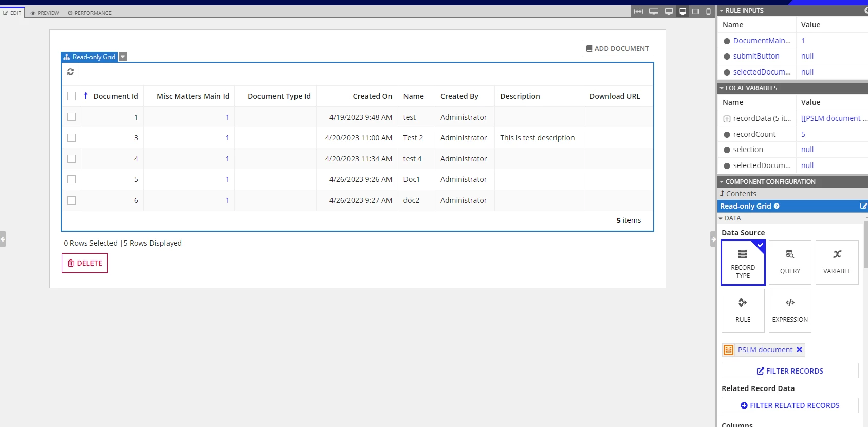Viewport: 868px width, 427px height.
Task: Switch to Performance tab
Action: coord(90,13)
